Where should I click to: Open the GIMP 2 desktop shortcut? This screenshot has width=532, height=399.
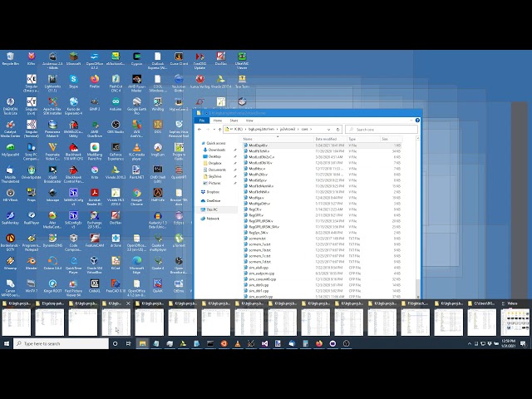click(94, 104)
